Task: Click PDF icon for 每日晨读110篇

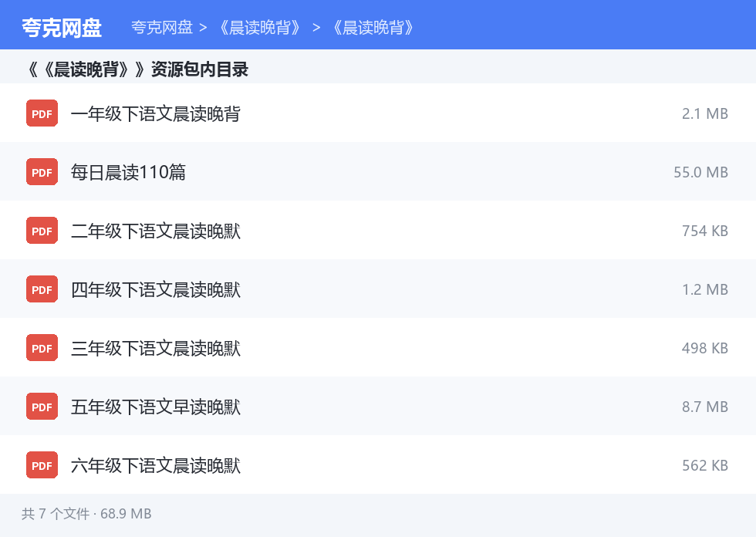Action: pos(42,172)
